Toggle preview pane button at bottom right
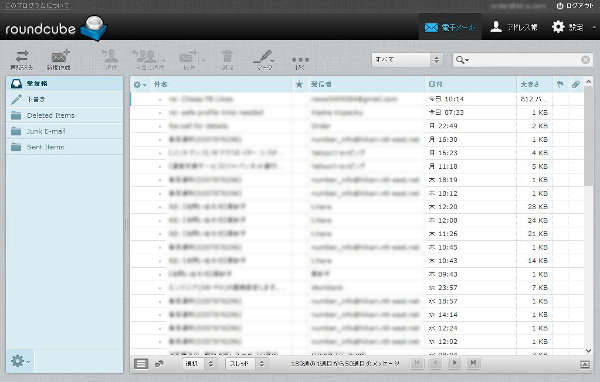 (x=585, y=364)
